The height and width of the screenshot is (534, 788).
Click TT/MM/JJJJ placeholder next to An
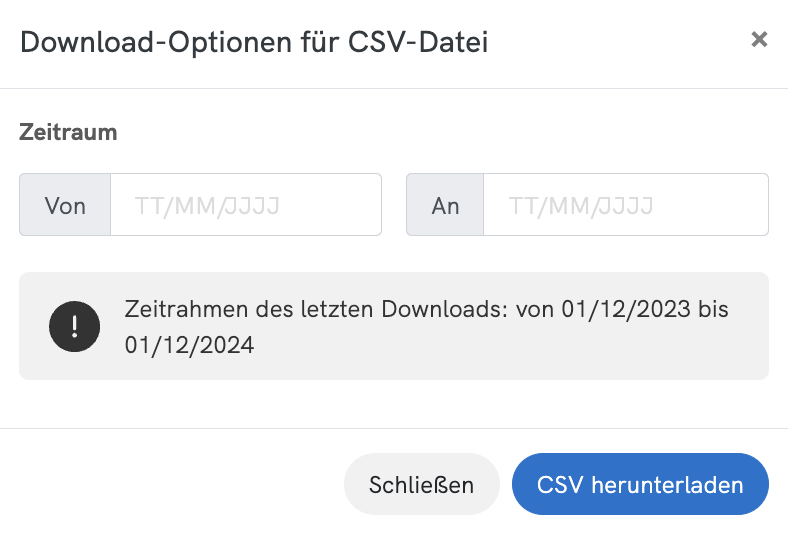pyautogui.click(x=581, y=205)
